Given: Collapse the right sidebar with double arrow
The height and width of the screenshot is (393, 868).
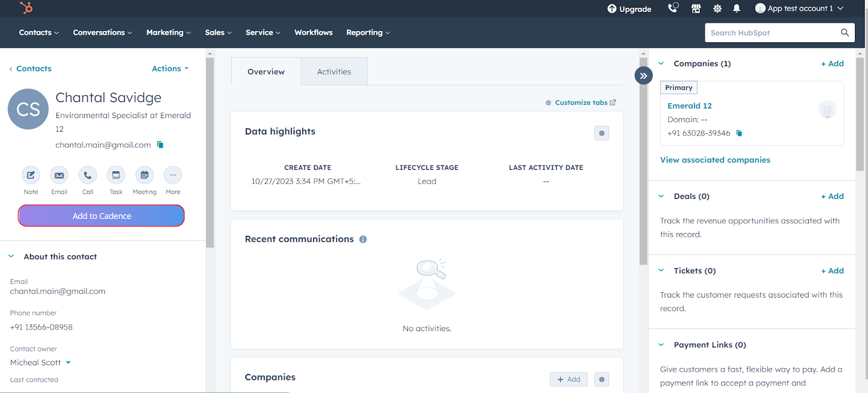Looking at the screenshot, I should point(643,76).
